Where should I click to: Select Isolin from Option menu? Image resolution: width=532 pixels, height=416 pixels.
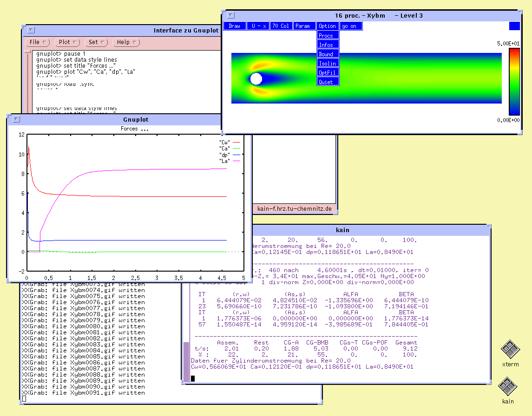328,64
